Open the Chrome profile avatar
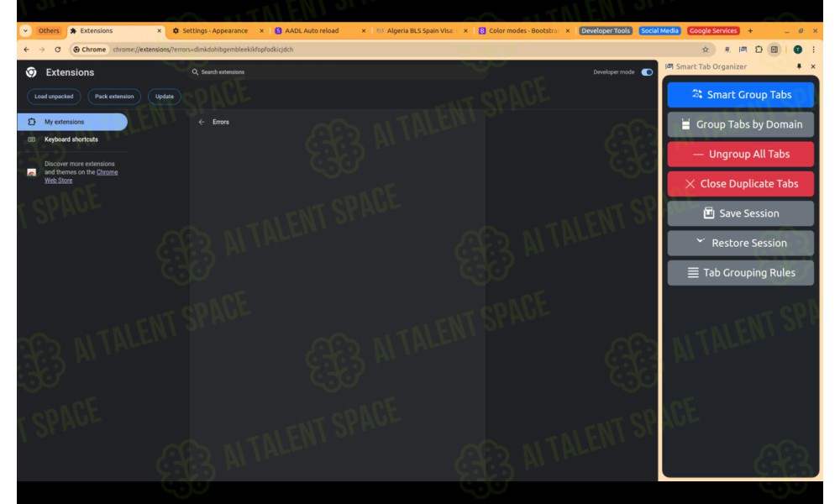The height and width of the screenshot is (504, 840). [798, 50]
